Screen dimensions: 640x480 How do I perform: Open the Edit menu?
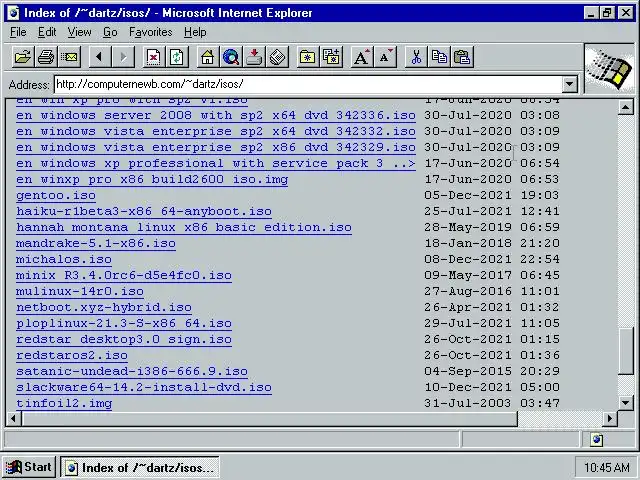[x=47, y=32]
